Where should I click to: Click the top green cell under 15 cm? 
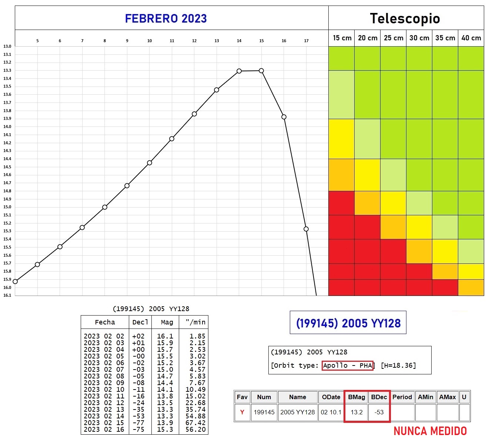(342, 58)
